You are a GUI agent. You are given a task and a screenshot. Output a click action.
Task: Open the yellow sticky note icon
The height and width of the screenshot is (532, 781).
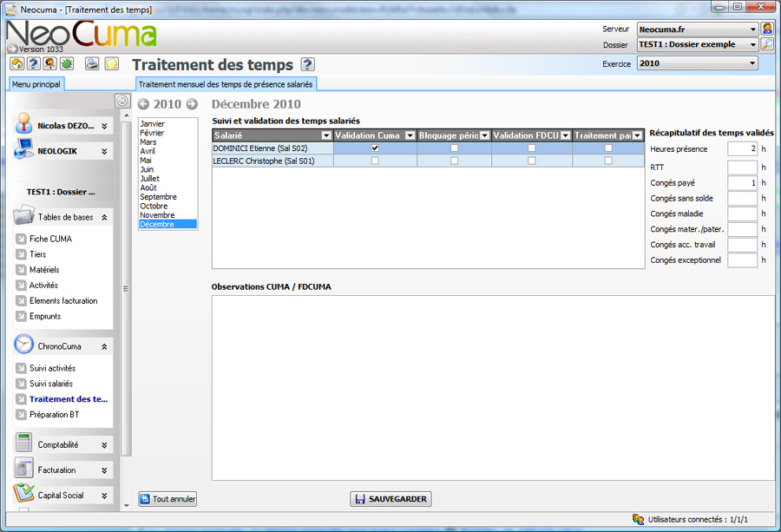[112, 63]
